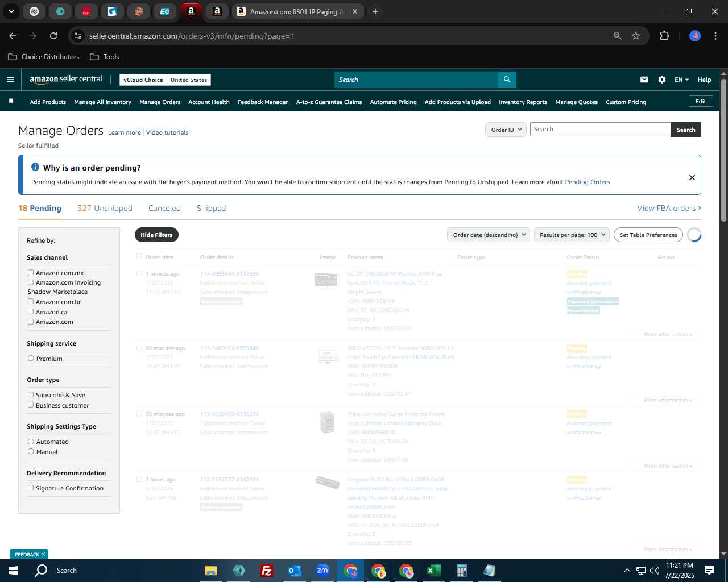The width and height of the screenshot is (728, 582).
Task: Open the site information icon in address bar
Action: click(x=78, y=36)
